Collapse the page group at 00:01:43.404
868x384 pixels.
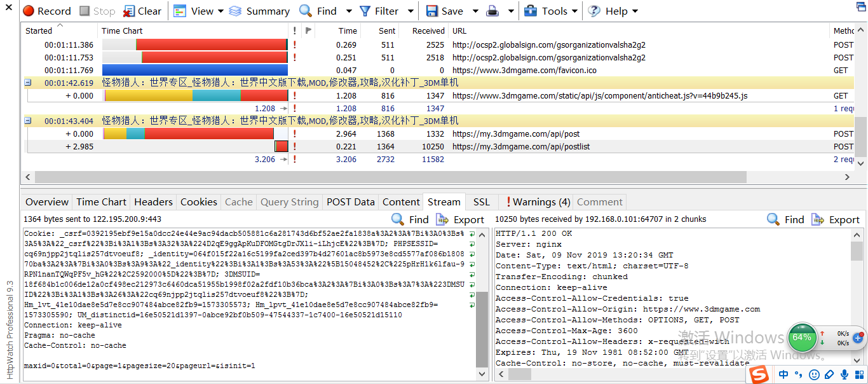coord(28,121)
